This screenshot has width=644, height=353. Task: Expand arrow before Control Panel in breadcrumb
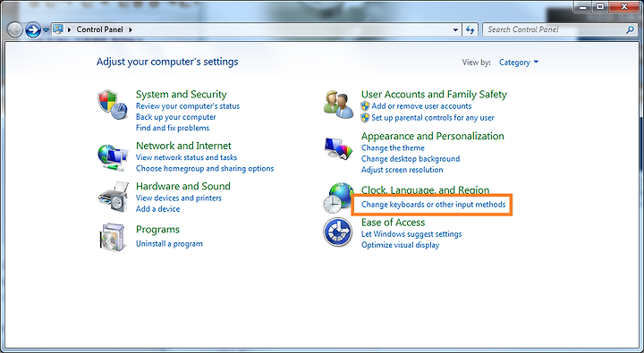[x=69, y=29]
